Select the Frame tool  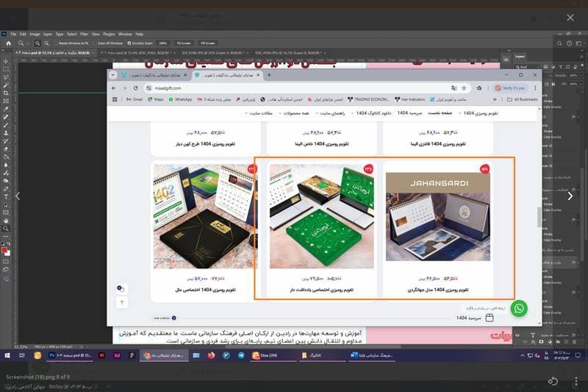(x=6, y=101)
